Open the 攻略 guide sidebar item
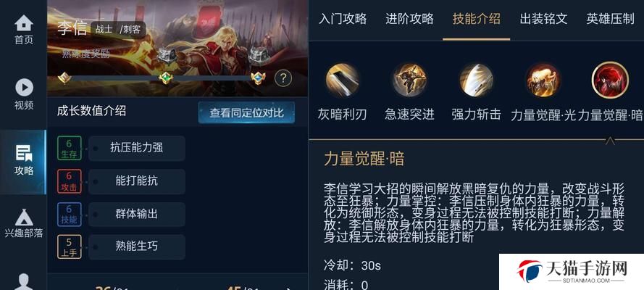This screenshot has width=644, height=290. tap(23, 162)
